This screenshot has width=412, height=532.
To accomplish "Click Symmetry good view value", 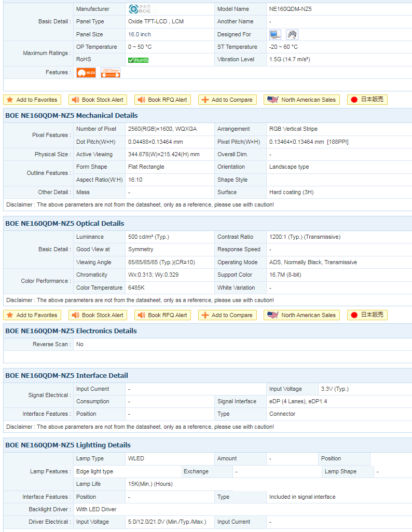I will pos(141,249).
